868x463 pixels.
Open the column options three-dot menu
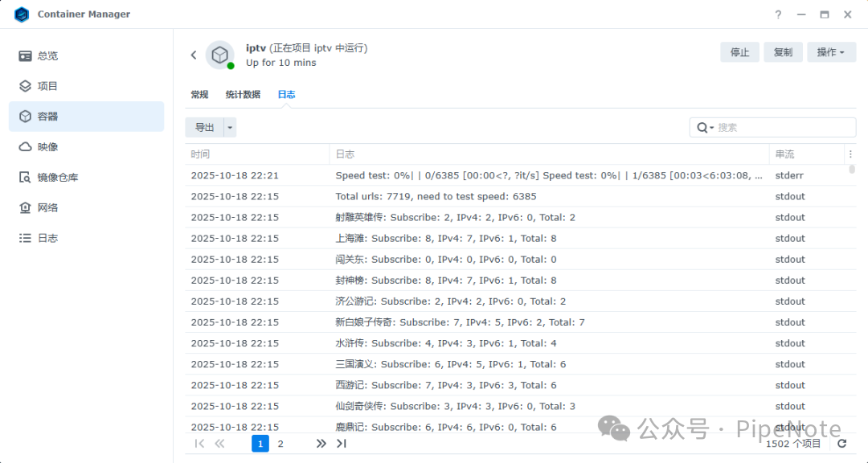(x=850, y=154)
